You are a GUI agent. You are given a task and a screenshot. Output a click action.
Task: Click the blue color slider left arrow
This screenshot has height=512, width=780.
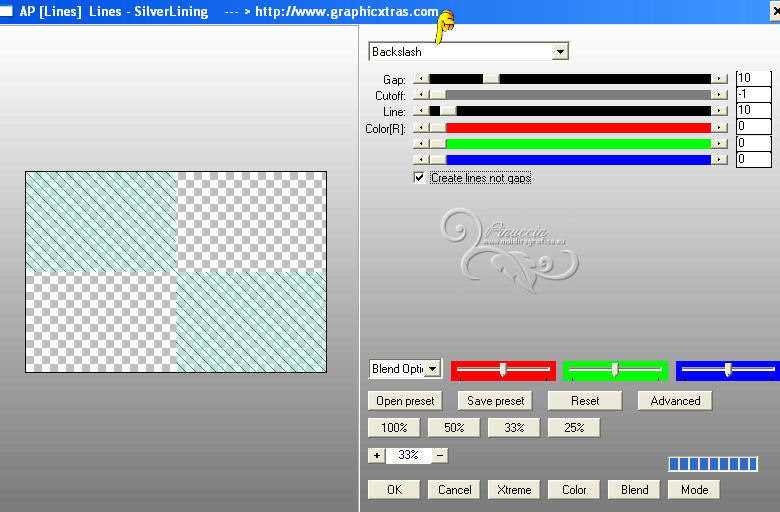(x=421, y=160)
